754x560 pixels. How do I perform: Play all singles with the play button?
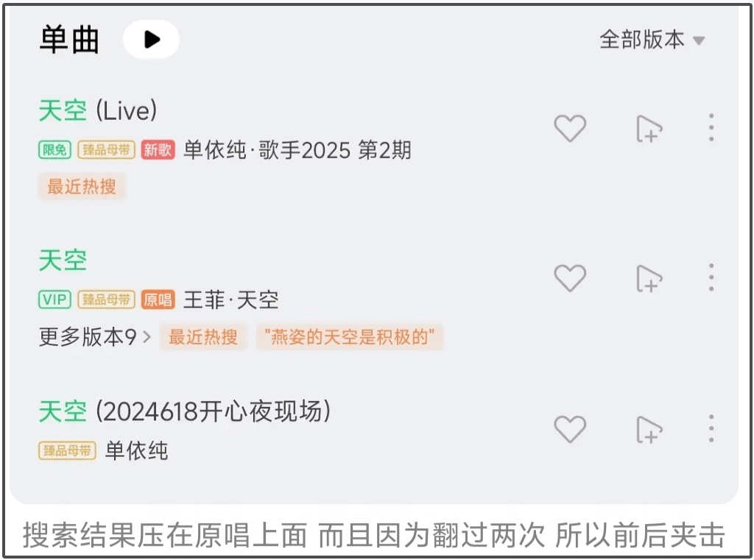(x=151, y=40)
